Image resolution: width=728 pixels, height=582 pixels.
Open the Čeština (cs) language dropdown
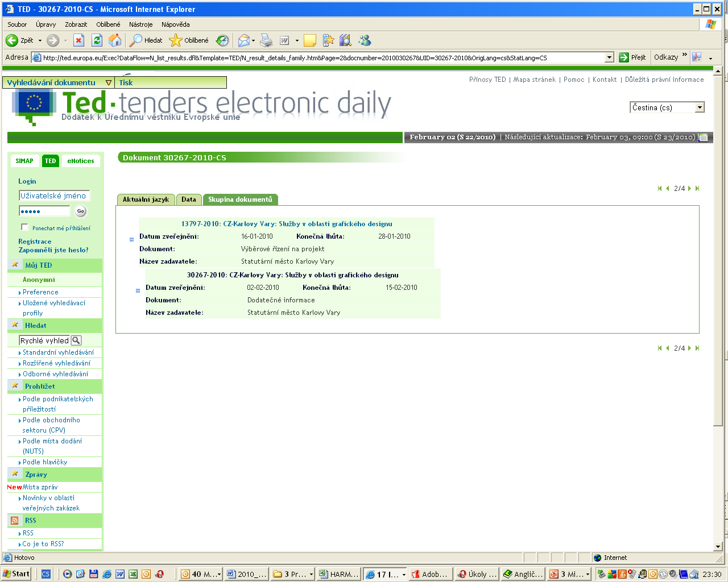(x=667, y=107)
